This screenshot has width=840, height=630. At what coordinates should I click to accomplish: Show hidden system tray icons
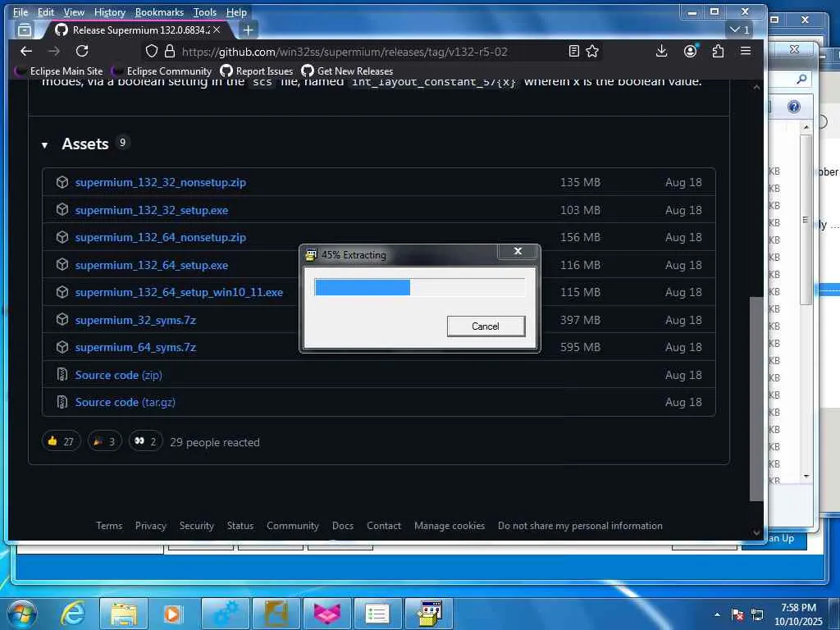click(x=717, y=614)
